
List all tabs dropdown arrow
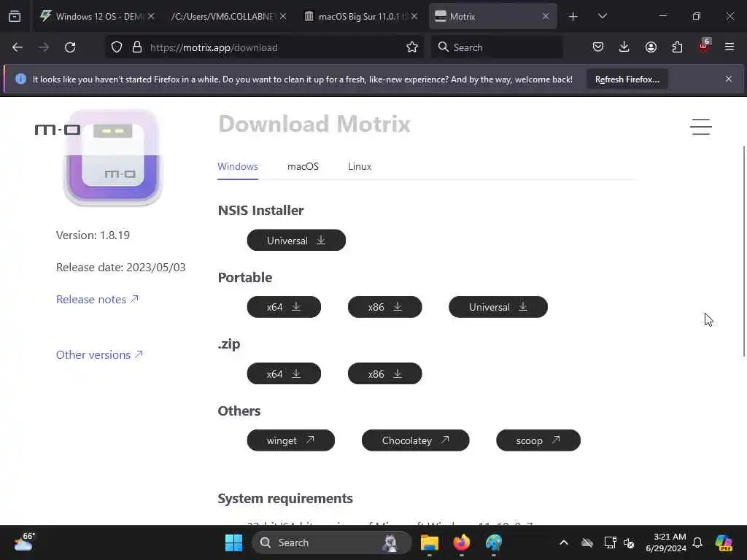coord(602,17)
